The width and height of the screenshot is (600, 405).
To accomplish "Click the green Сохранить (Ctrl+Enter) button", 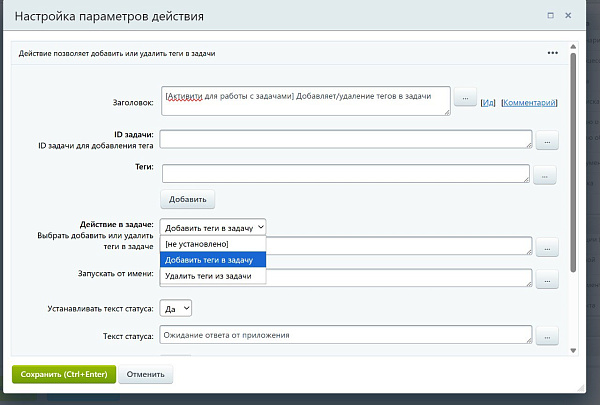I will [x=63, y=375].
